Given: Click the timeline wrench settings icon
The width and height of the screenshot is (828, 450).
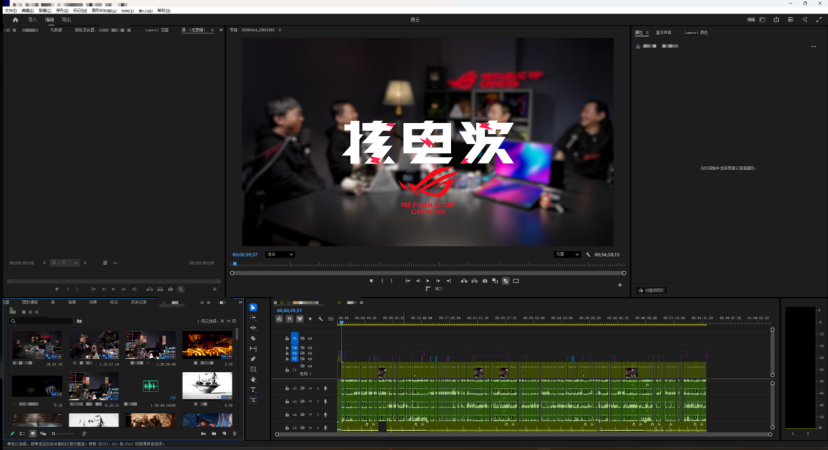Looking at the screenshot, I should (320, 319).
